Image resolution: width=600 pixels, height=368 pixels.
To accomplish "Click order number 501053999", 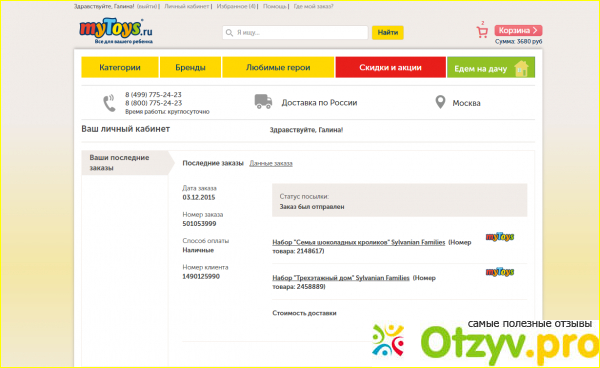I will click(x=199, y=223).
